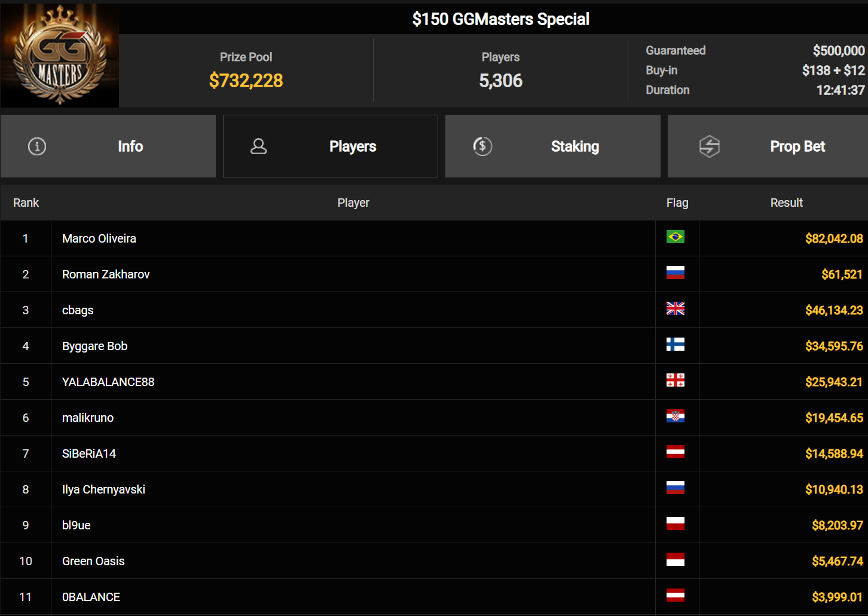Click the Brazil flag for Marco Oliveira

(x=676, y=237)
